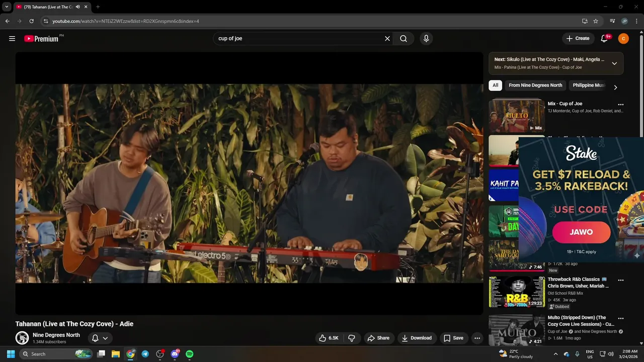Go to YouTube Premium home logo
Screen dimensions: 644x362
41,38
